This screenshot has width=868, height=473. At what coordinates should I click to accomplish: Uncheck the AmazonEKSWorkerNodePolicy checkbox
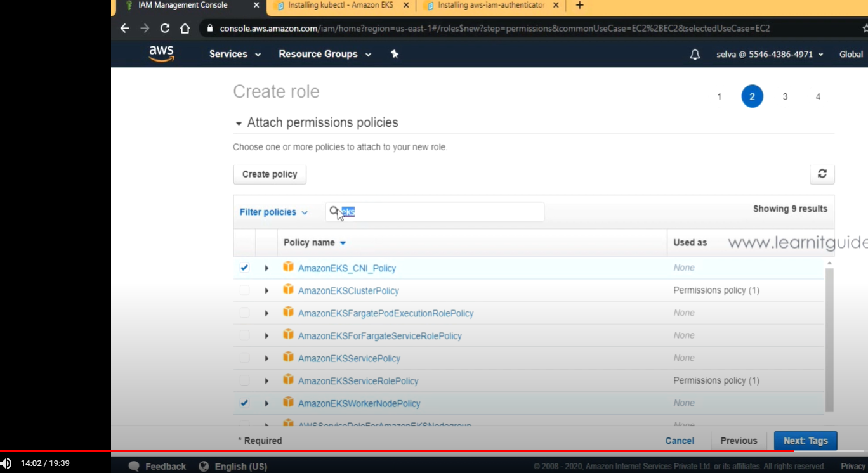point(244,403)
